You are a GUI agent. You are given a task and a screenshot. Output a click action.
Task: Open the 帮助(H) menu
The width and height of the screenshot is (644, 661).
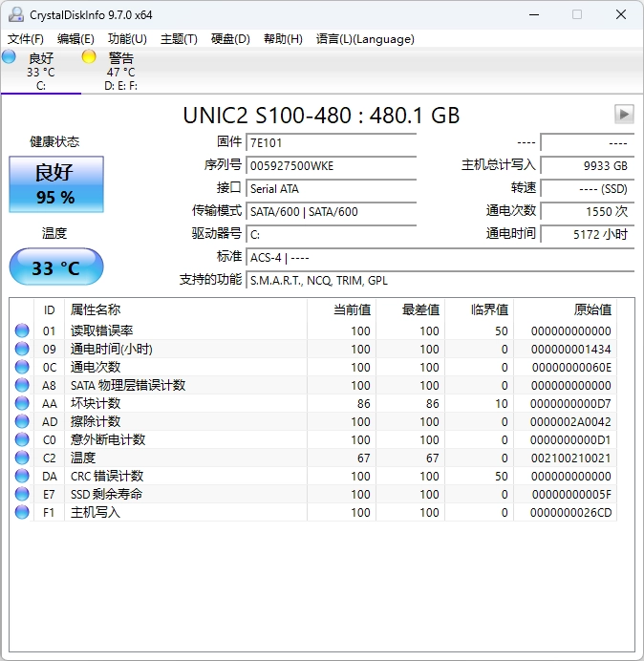point(283,39)
